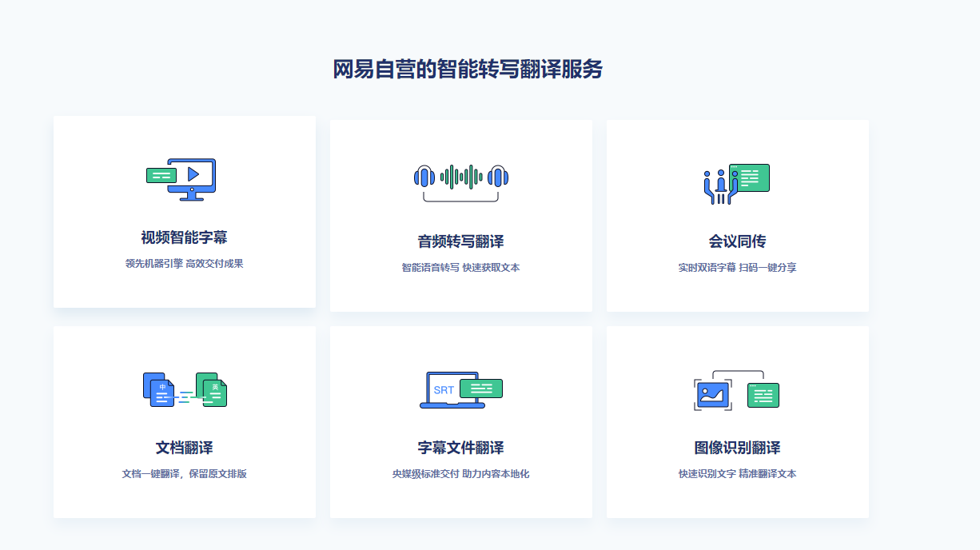This screenshot has width=980, height=550.
Task: Click the video monitor play icon
Action: [193, 174]
